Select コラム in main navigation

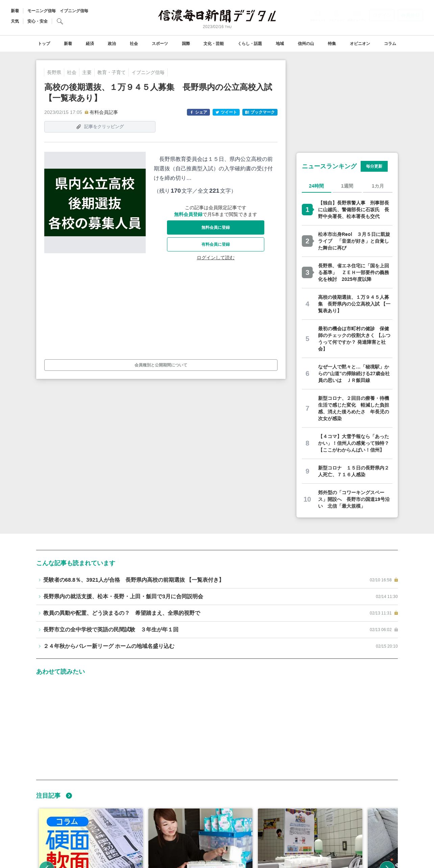point(390,44)
